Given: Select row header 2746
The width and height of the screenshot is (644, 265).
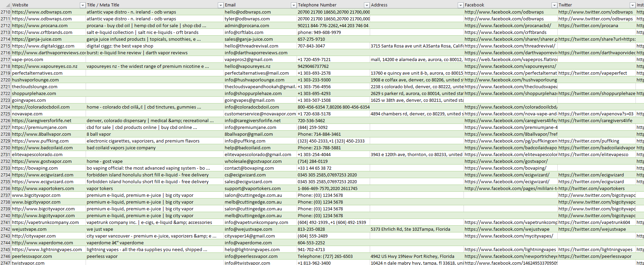Looking at the screenshot, I should 5,256.
